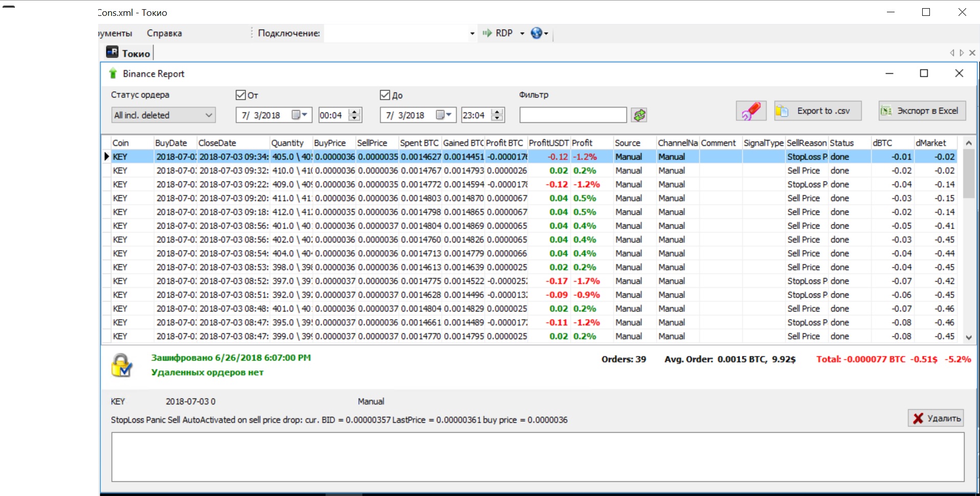980x496 pixels.
Task: Open the Справка menu
Action: pos(164,33)
